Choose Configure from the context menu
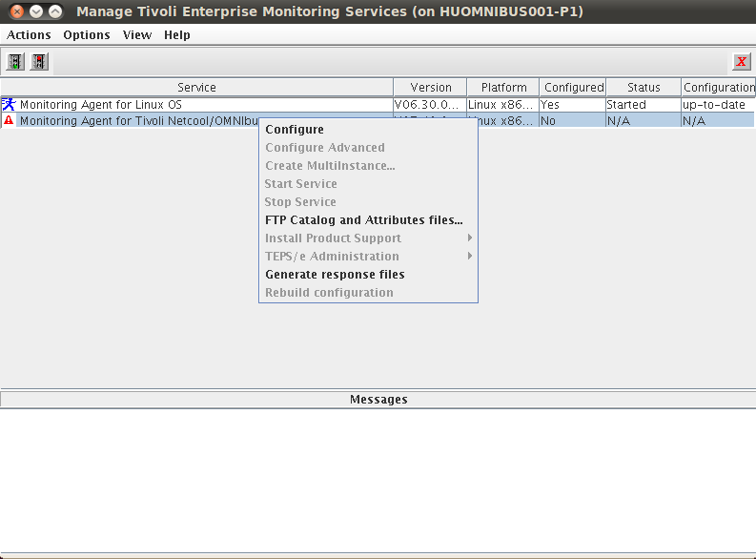 (x=368, y=130)
